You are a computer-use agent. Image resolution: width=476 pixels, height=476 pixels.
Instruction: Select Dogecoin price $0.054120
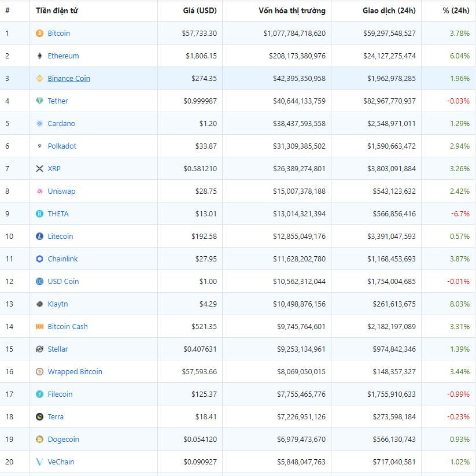(x=200, y=439)
